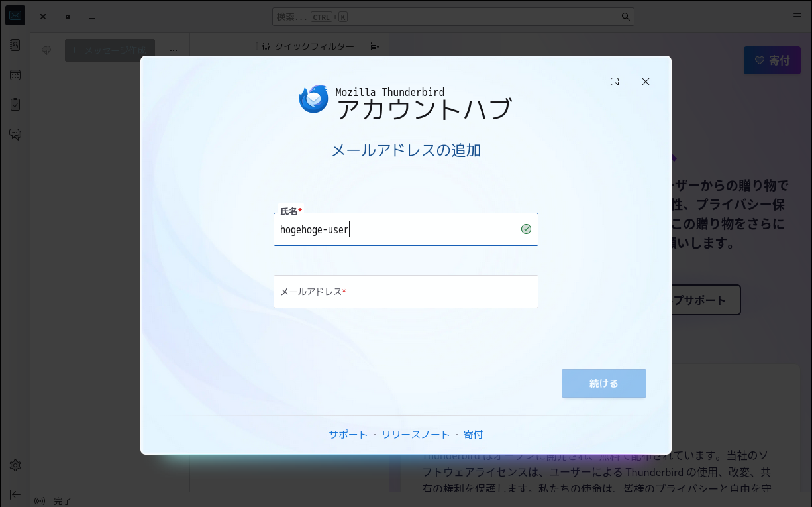812x507 pixels.
Task: Minimize the Account Hub dialog
Action: tap(615, 82)
